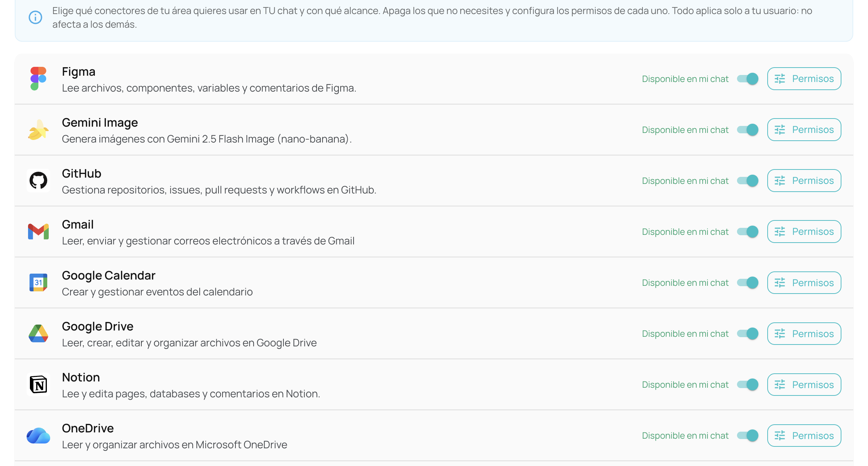Click the Gemini Image banana icon
The height and width of the screenshot is (466, 868).
(x=38, y=130)
